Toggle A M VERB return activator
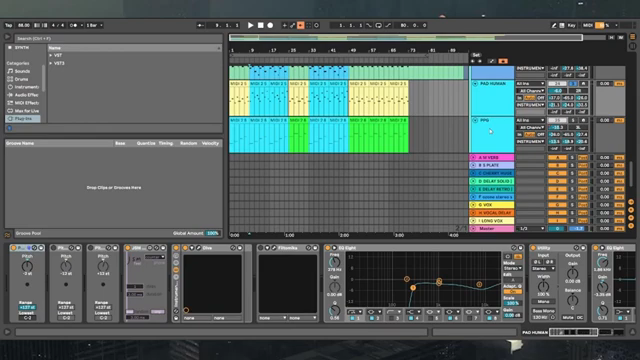This screenshot has width=640, height=360. tap(557, 158)
